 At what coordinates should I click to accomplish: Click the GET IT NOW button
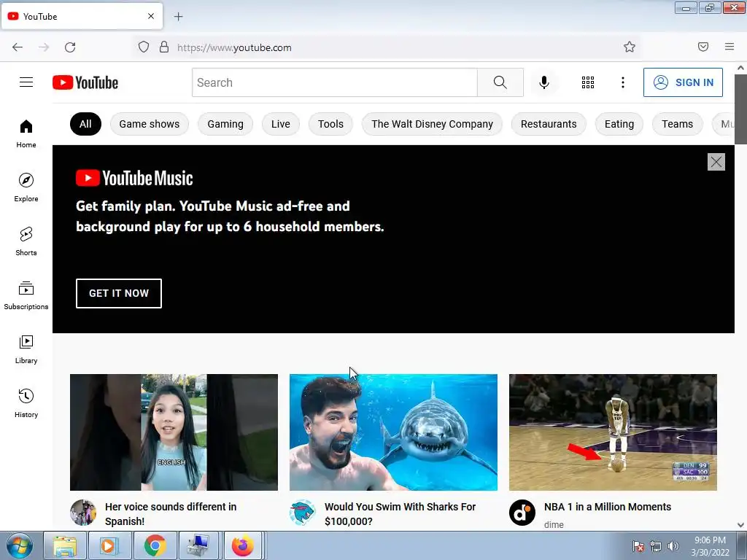click(119, 293)
